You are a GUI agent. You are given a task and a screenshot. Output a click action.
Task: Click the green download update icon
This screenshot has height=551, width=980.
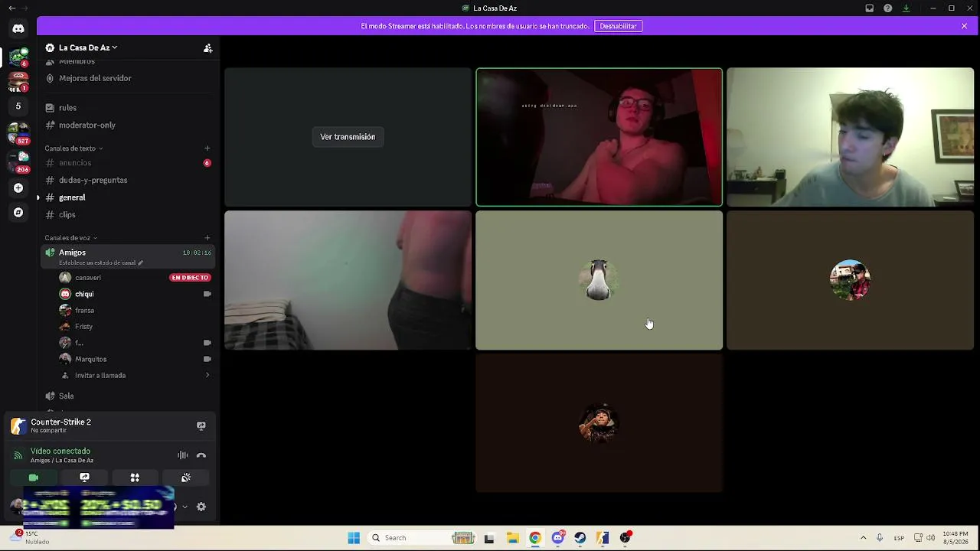pyautogui.click(x=906, y=8)
